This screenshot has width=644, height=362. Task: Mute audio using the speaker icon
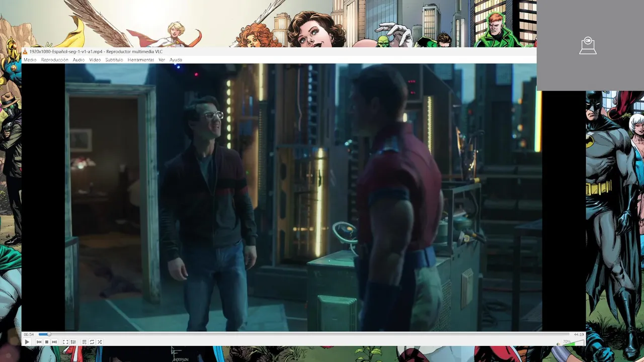click(558, 344)
